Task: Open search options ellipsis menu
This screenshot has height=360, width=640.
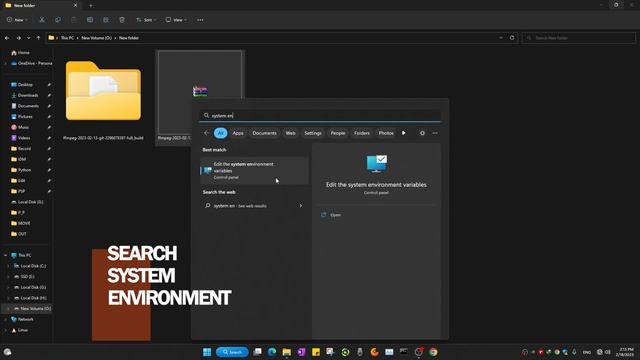Action: 435,133
